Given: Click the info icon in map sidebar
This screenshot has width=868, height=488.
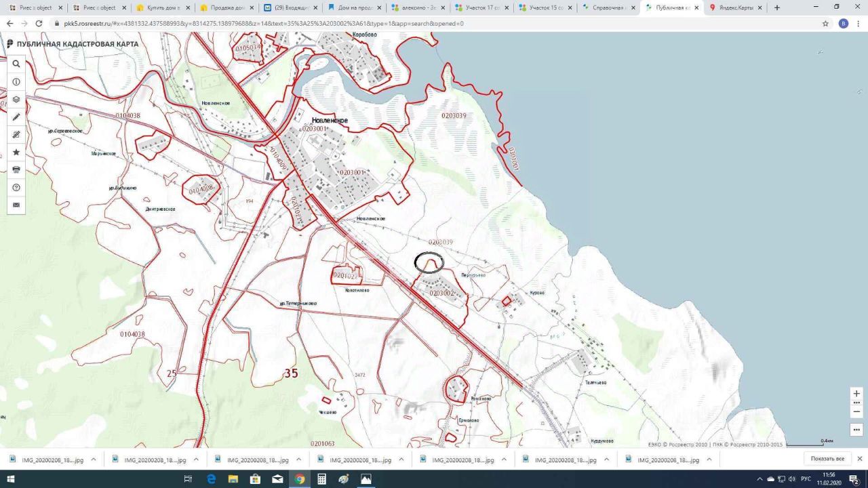Looking at the screenshot, I should [16, 81].
